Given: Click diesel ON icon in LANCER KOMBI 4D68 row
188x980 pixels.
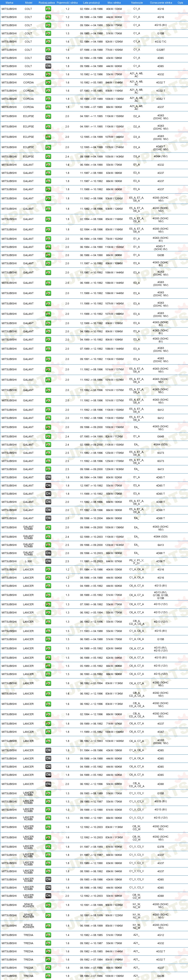Looking at the screenshot, I should point(48,896).
